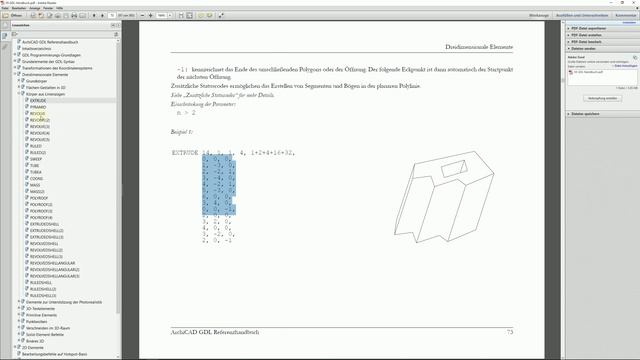Click the print icon in the toolbar

[74, 16]
